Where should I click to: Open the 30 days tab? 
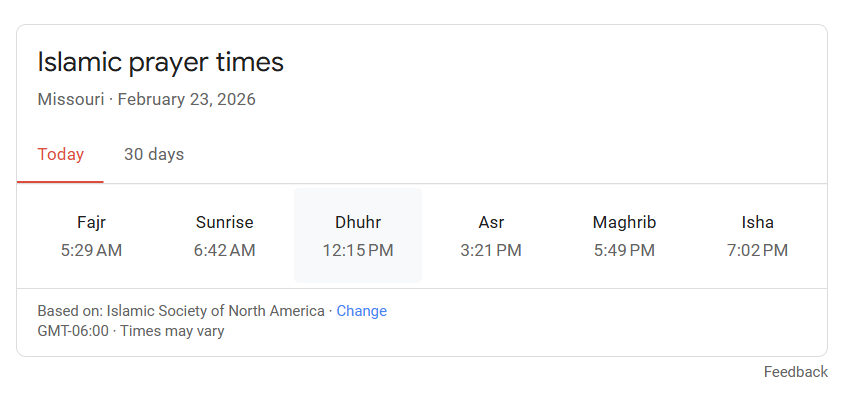(154, 155)
